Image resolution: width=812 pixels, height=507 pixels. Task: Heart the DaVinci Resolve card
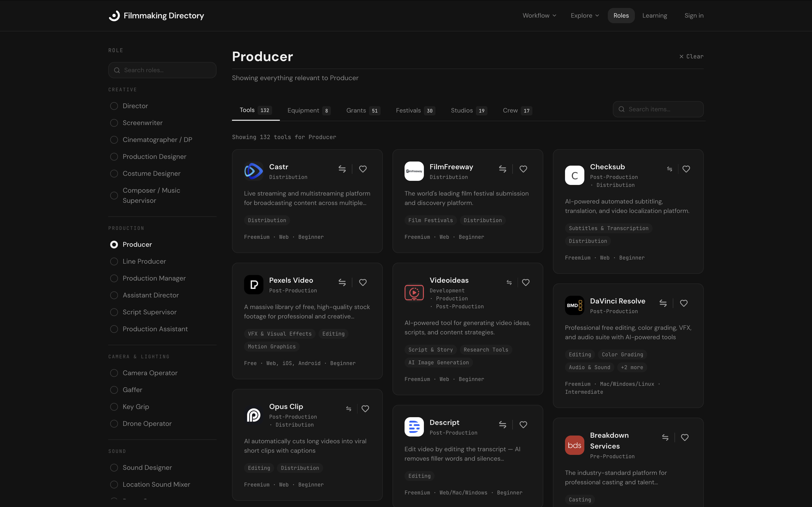[683, 303]
